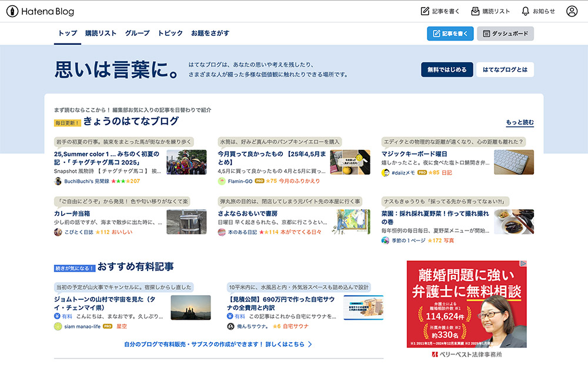Click the 無料ではじめる button
588x368 pixels.
pos(447,70)
